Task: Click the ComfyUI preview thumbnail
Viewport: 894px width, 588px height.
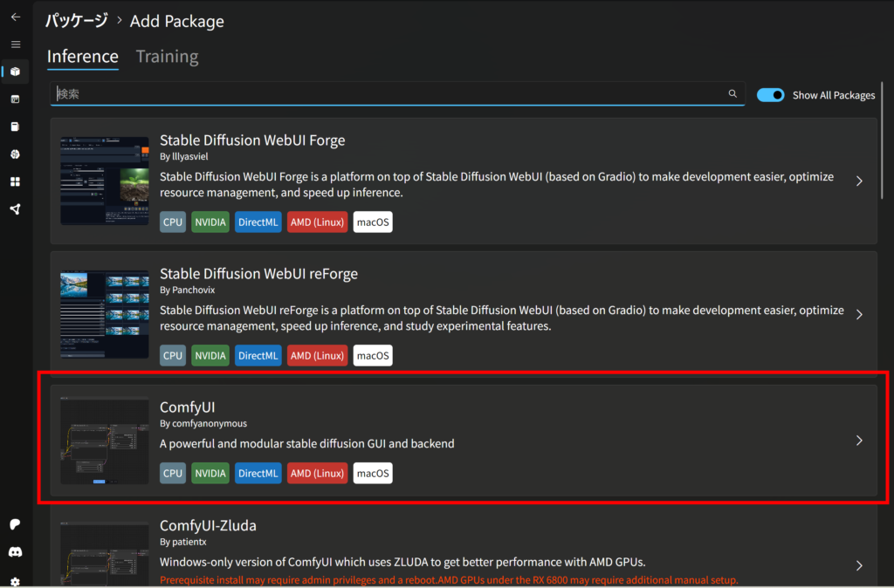Action: click(105, 441)
